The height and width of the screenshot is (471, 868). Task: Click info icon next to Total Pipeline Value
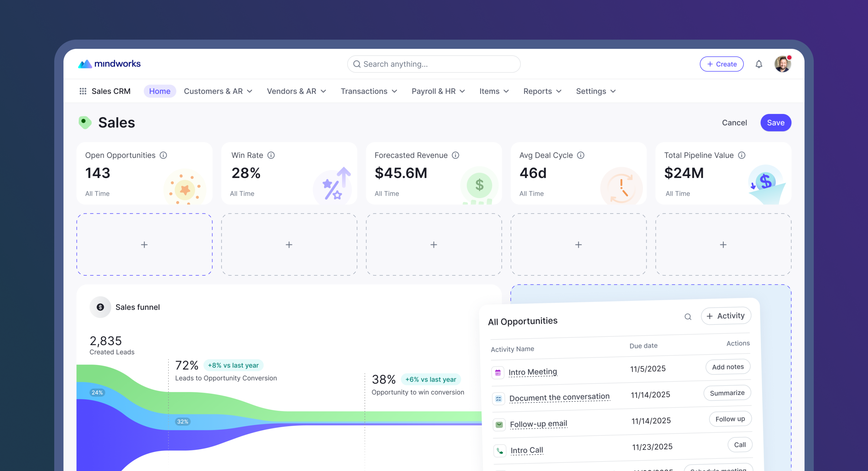(x=742, y=155)
